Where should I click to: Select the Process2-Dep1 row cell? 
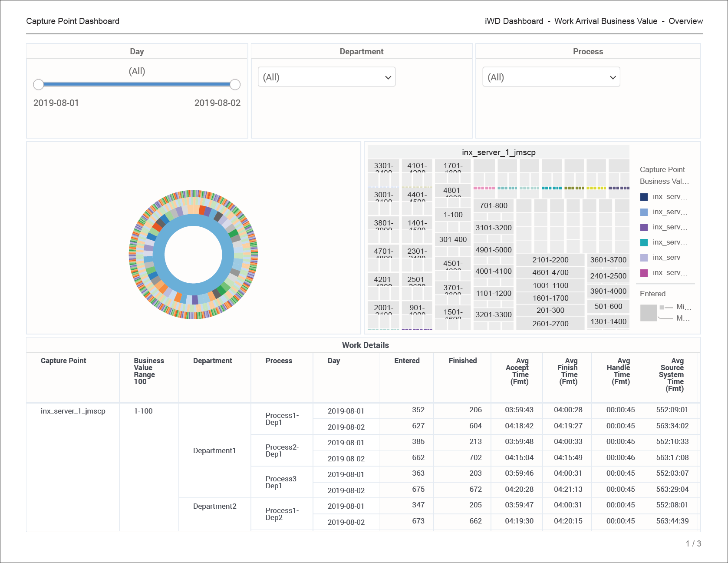click(x=282, y=450)
